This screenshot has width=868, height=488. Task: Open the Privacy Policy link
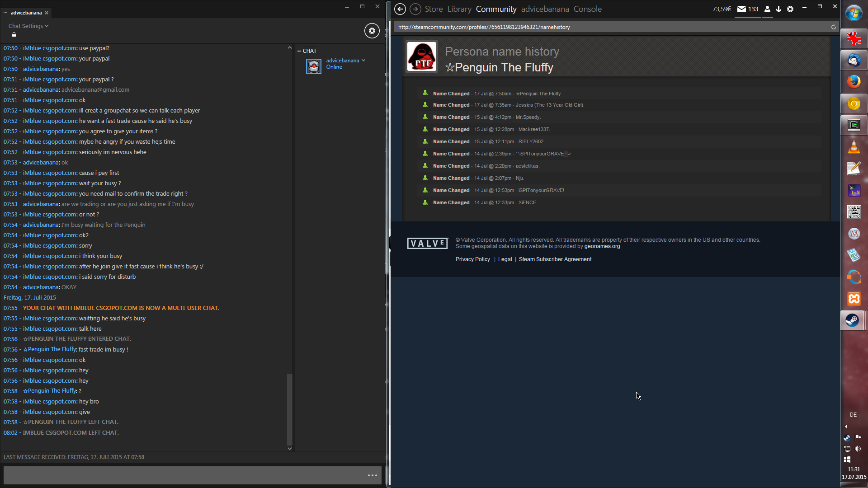472,259
